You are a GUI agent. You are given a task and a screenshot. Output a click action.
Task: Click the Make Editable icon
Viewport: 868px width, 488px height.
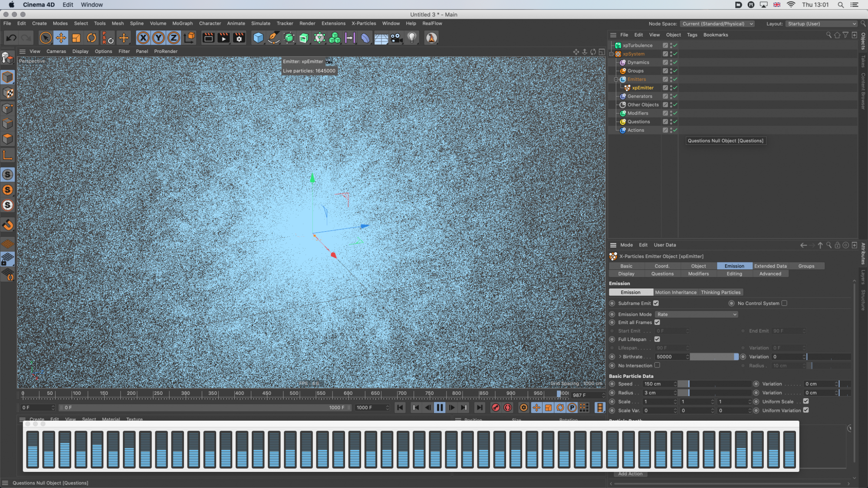coord(8,58)
